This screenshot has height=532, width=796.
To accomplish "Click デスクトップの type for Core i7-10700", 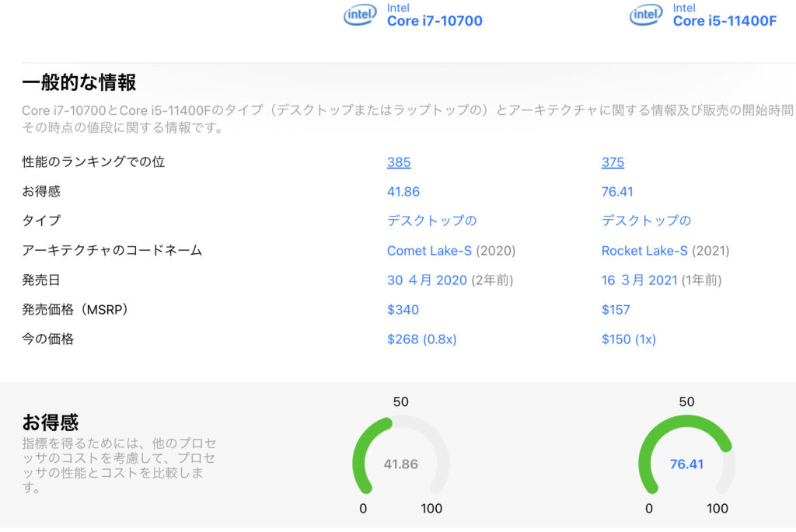I will [x=431, y=221].
